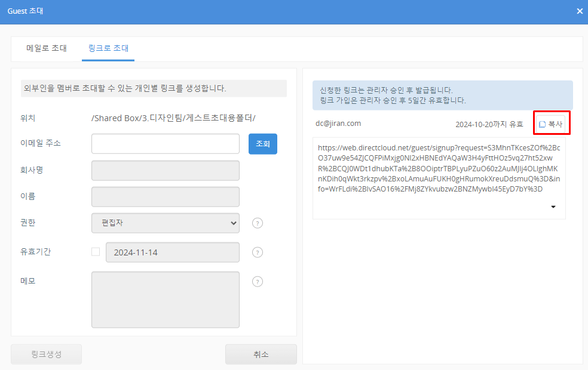Switch to the 메일로 초대 tab

[47, 48]
